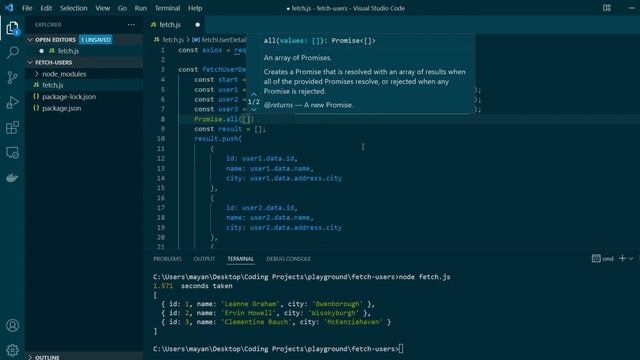Open the Remote Explorer icon
Screen dimensions: 640x360
click(12, 153)
